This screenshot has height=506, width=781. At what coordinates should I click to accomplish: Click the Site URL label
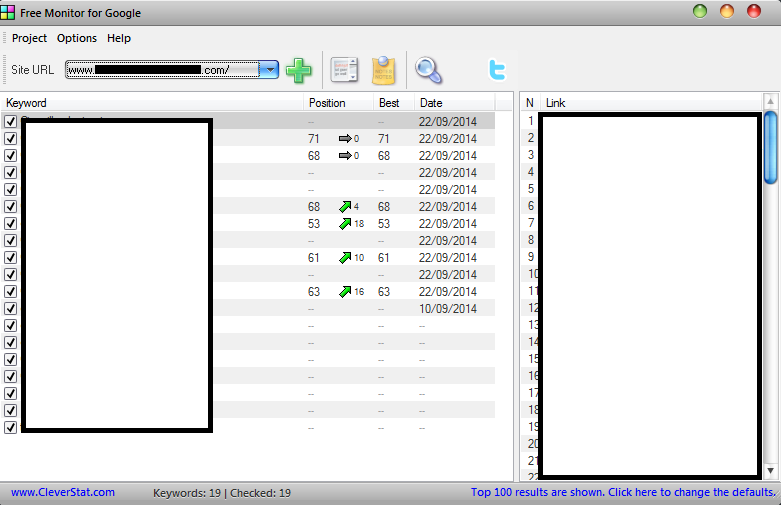32,70
